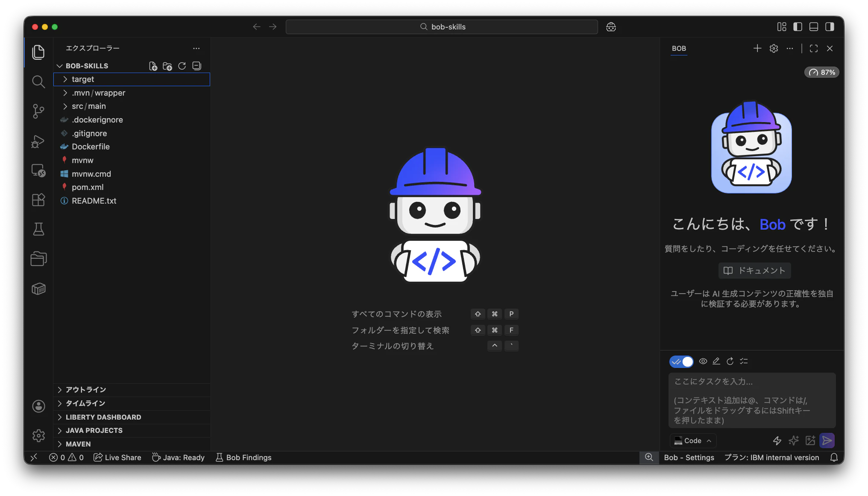This screenshot has width=868, height=496.
Task: Click the send task arrow button
Action: (827, 441)
